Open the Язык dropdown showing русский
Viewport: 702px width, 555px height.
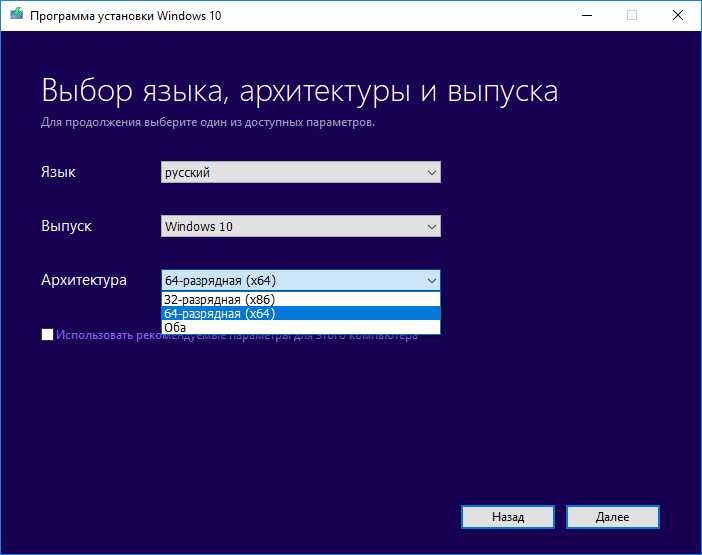click(300, 173)
